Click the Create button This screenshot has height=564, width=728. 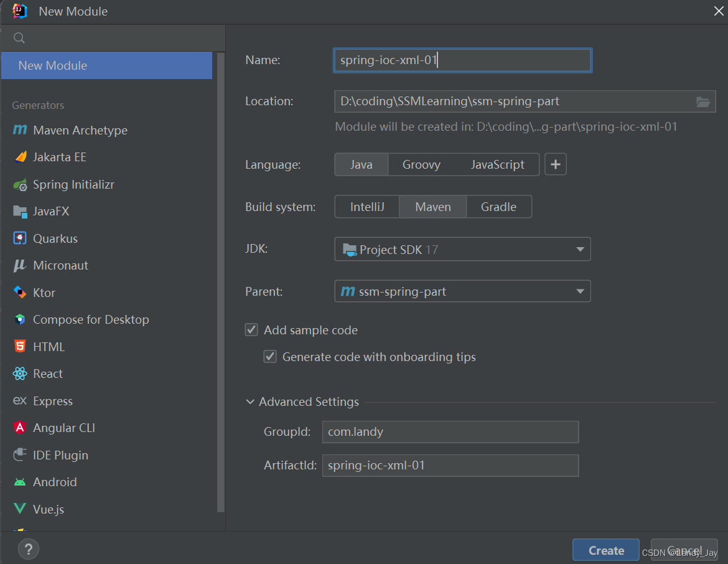[x=606, y=550]
